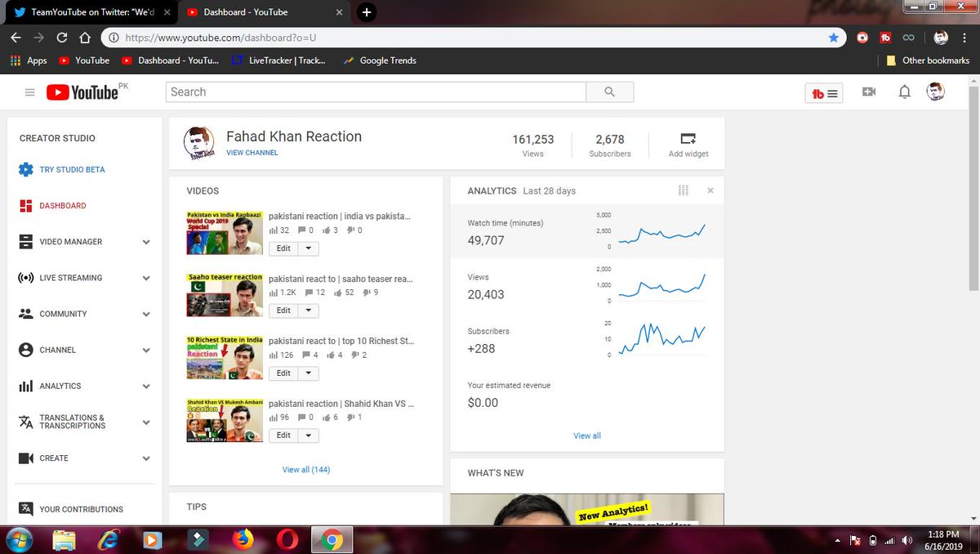Edit the saaho teaser reaction video
The width and height of the screenshot is (980, 554).
pyautogui.click(x=283, y=311)
